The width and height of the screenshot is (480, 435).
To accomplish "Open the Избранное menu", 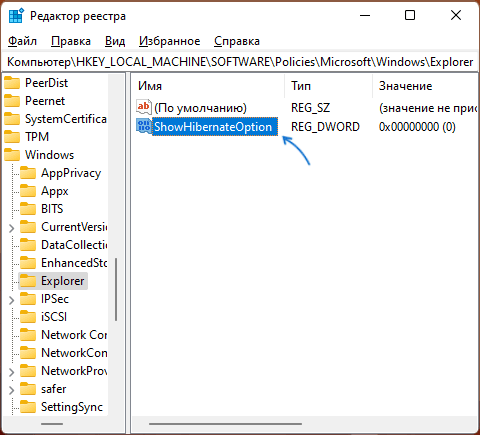I will click(170, 41).
